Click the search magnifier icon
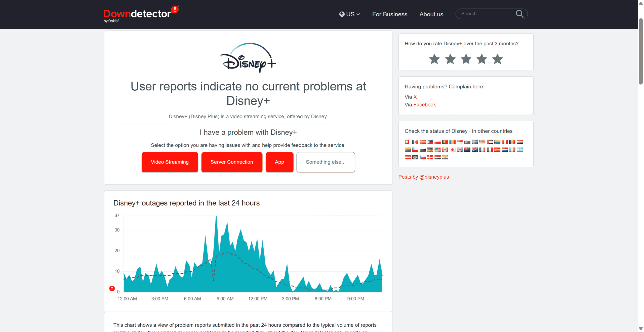Image resolution: width=644 pixels, height=332 pixels. point(519,14)
